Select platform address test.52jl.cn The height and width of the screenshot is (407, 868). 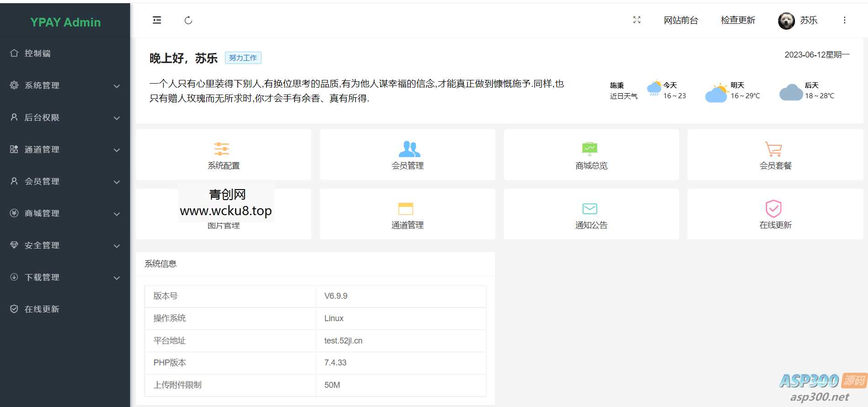343,341
